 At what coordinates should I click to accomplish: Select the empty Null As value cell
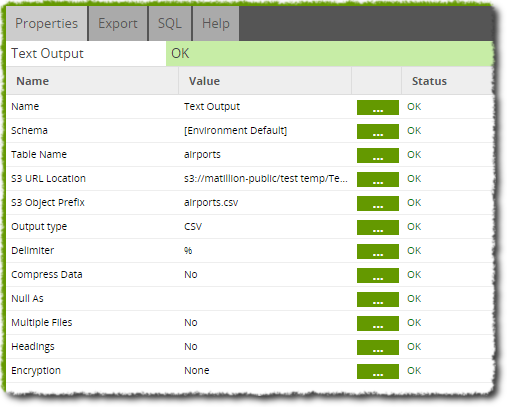(x=265, y=299)
